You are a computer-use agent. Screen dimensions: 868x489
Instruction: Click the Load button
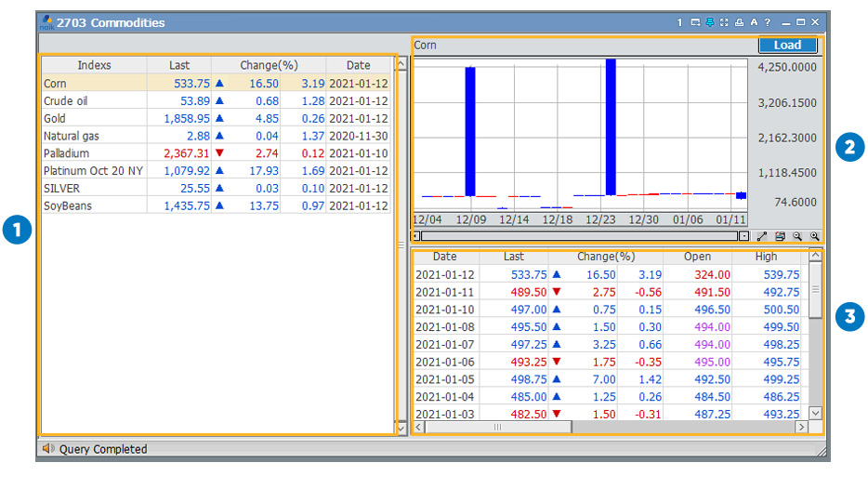786,46
